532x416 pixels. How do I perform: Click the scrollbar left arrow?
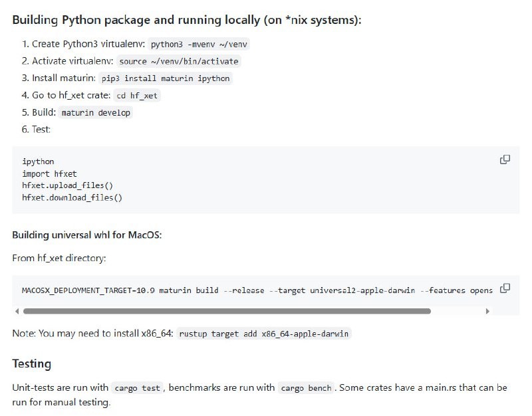click(17, 311)
